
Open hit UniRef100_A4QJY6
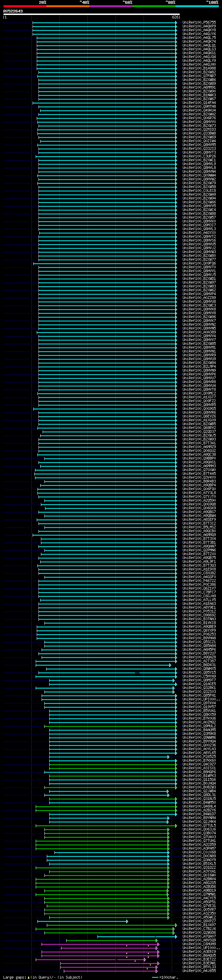coord(199,34)
